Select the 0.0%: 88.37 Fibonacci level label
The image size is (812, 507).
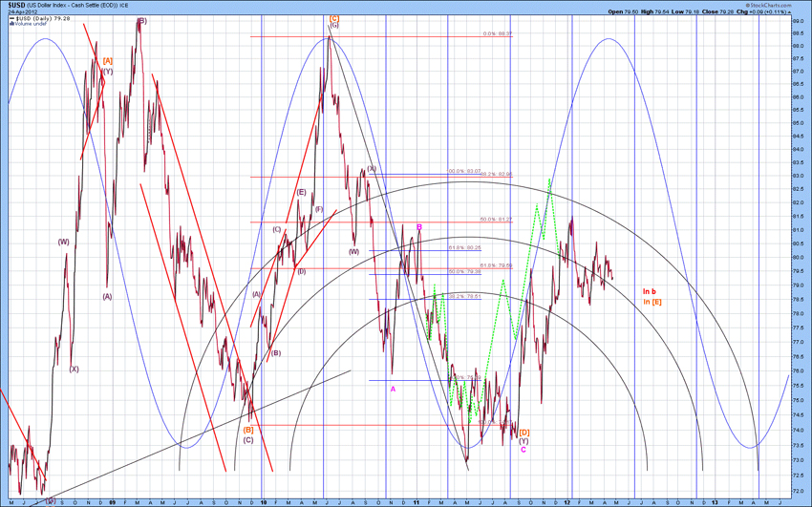click(x=498, y=33)
